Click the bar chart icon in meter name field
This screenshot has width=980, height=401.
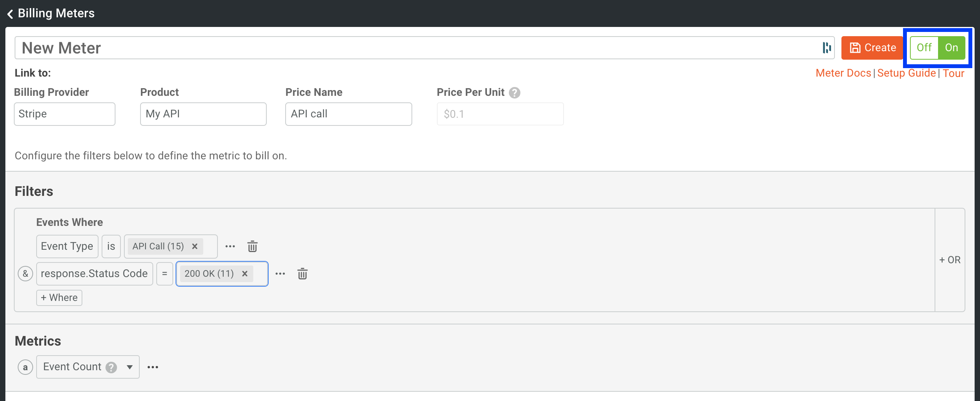click(x=827, y=47)
